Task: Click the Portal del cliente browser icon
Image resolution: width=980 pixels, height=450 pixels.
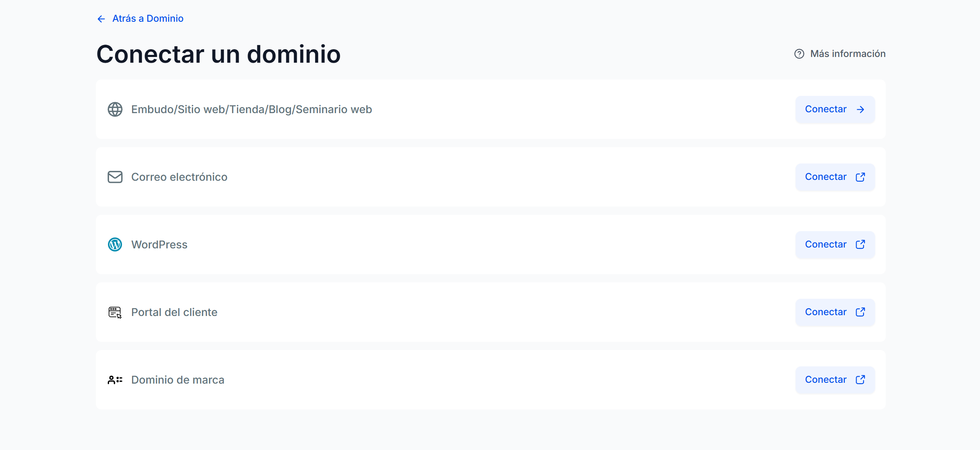Action: pyautogui.click(x=115, y=312)
